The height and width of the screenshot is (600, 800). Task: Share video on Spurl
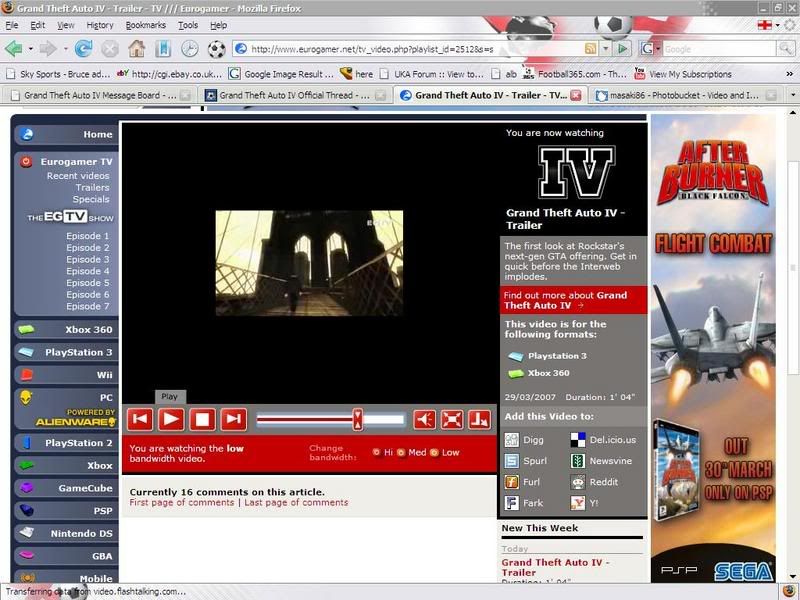[526, 461]
